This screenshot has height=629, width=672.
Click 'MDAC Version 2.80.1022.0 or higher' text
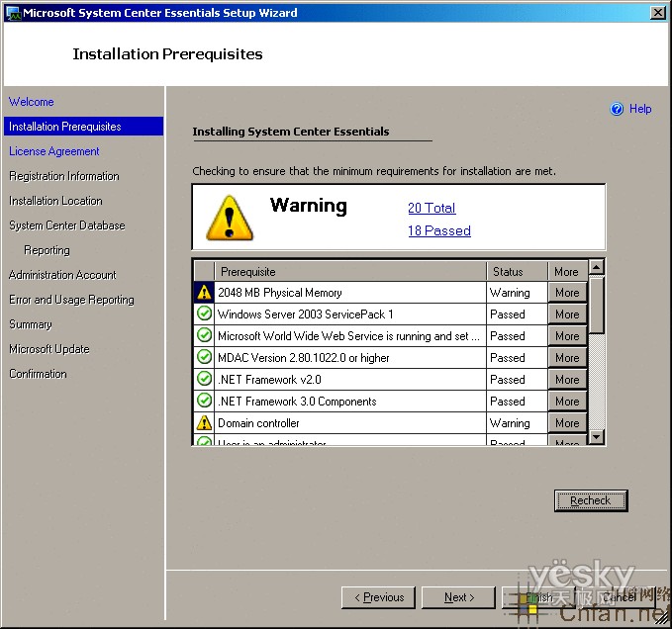304,358
